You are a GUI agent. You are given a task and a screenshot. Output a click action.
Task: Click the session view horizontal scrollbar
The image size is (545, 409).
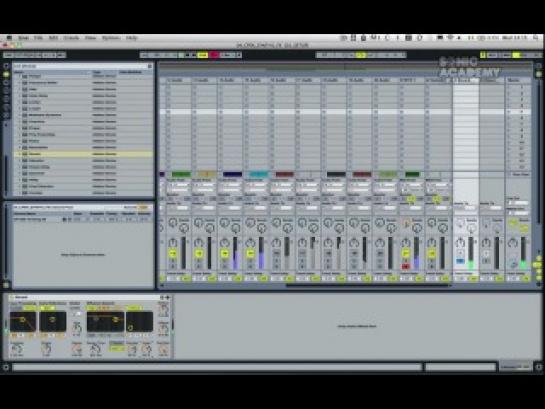[x=367, y=285]
